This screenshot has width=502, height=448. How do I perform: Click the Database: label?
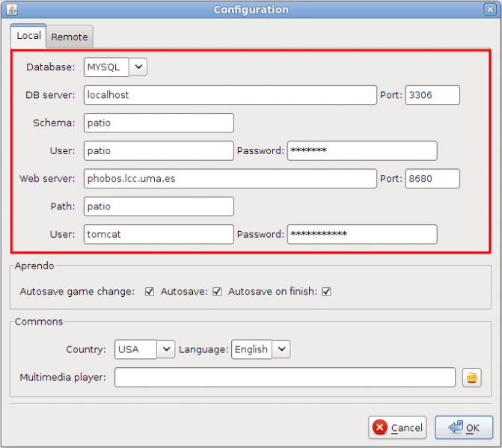tap(51, 67)
